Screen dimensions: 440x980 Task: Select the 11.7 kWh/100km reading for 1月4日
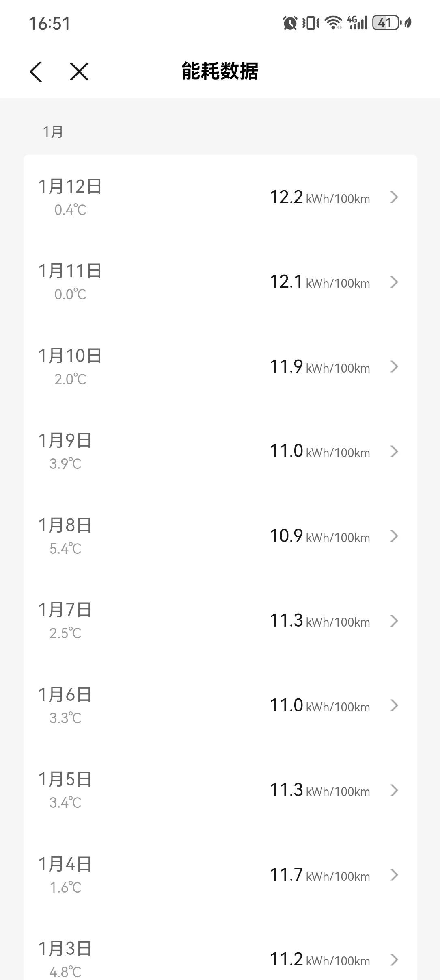tap(320, 875)
